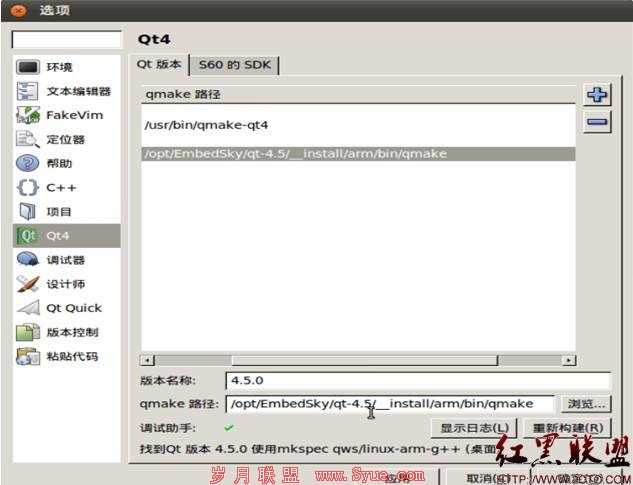Viewport: 633px width, 485px height.
Task: Open the Qt Quick paper-plane icon
Action: click(x=27, y=308)
